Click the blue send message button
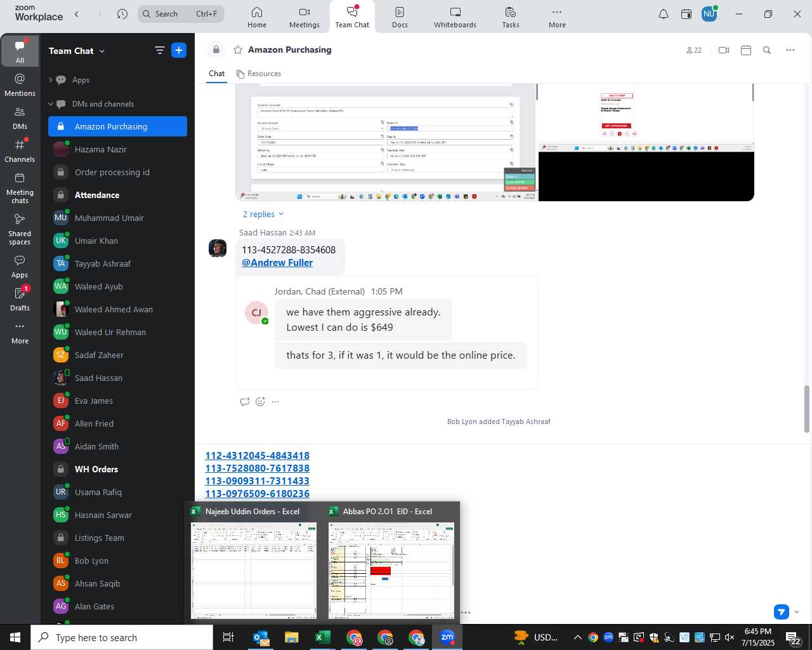Screen dimensions: 812x650 (782, 612)
